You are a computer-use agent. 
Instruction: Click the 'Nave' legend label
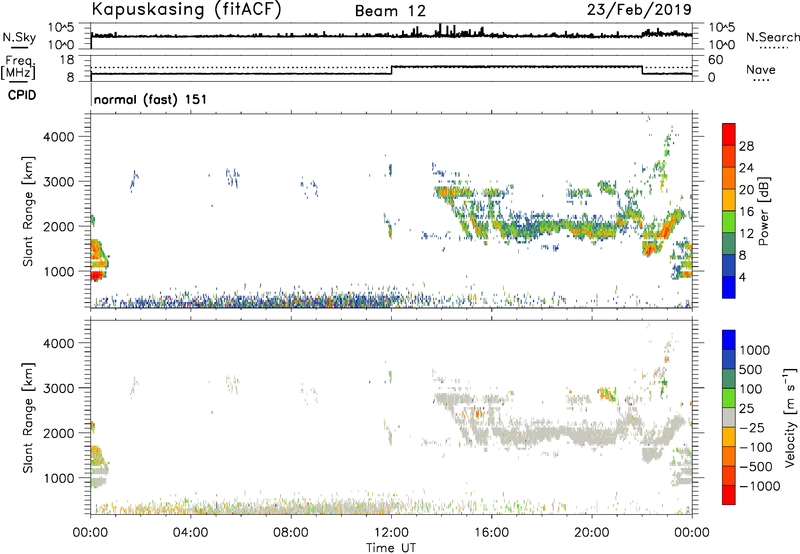[x=760, y=69]
